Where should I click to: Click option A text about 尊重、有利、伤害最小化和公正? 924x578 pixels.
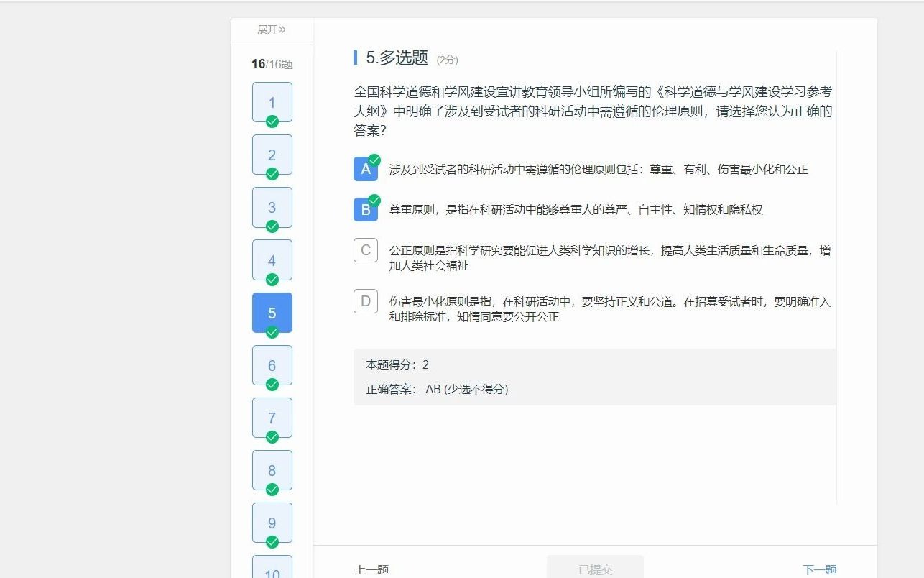[x=599, y=170]
